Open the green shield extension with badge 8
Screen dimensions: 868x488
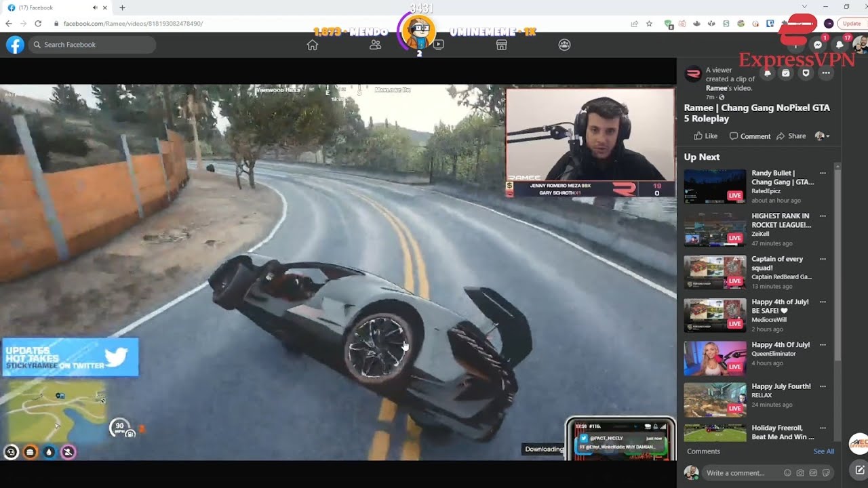coord(669,24)
